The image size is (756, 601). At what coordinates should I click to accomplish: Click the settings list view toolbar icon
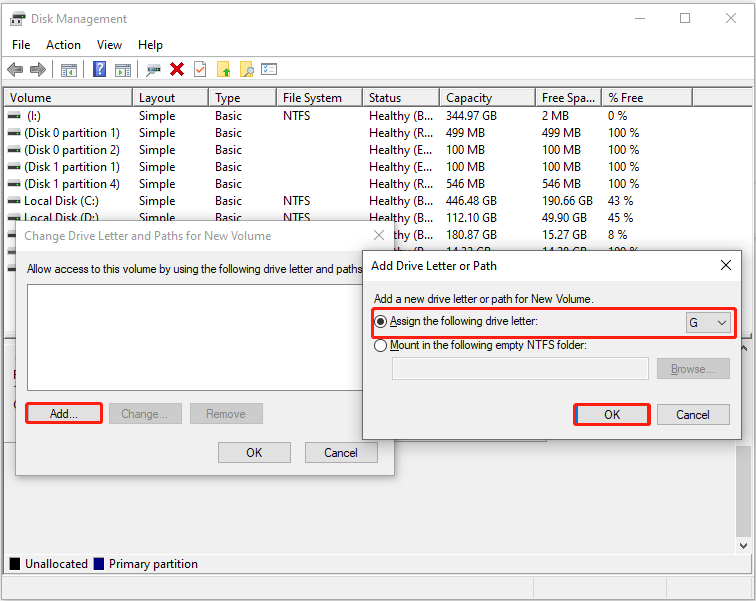(269, 69)
